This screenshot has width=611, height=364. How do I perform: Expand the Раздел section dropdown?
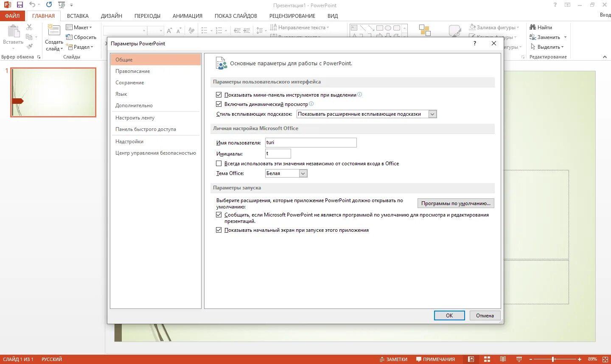pyautogui.click(x=92, y=47)
